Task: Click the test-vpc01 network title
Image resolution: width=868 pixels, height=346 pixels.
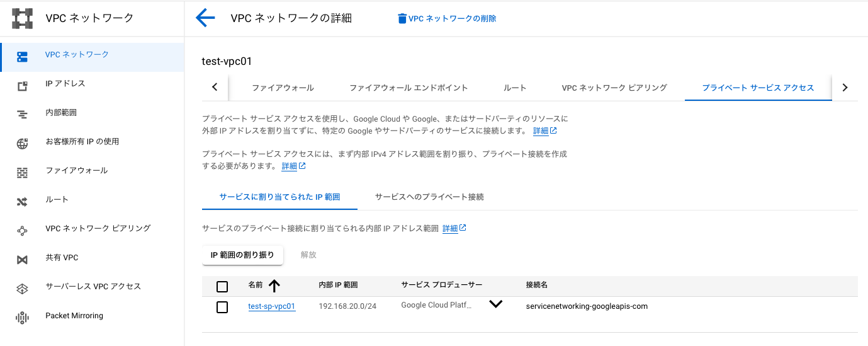Action: pyautogui.click(x=227, y=61)
